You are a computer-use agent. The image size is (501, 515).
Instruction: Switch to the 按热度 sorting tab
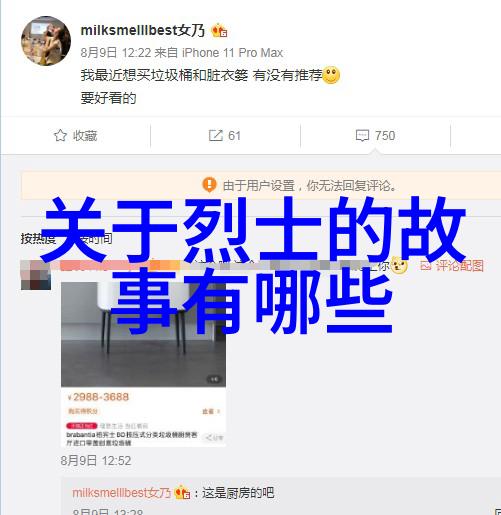coord(38,238)
